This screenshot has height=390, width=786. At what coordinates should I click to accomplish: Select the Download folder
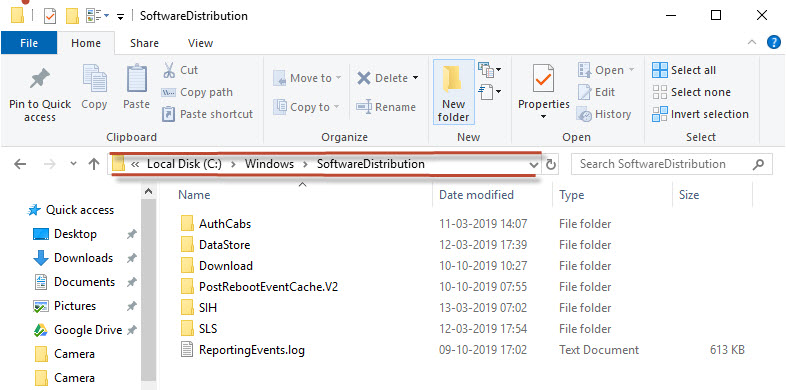[x=216, y=266]
